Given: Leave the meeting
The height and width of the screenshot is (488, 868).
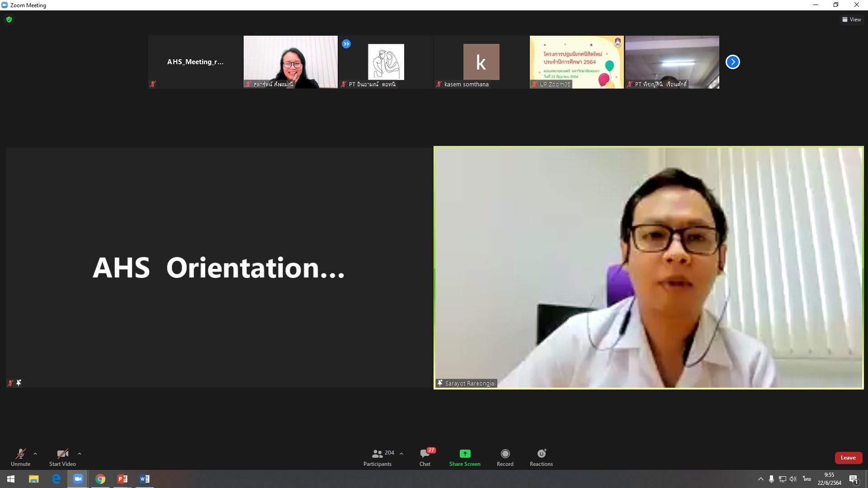Looking at the screenshot, I should pos(848,458).
